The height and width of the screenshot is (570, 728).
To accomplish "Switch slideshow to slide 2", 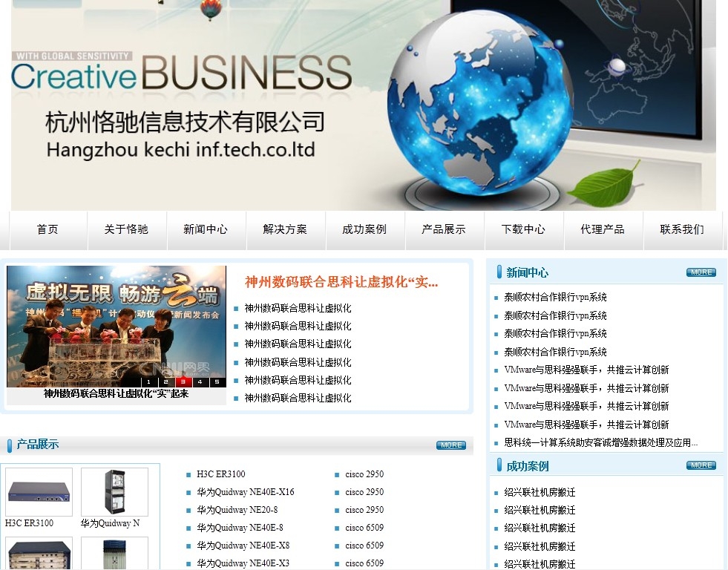I will tap(165, 382).
